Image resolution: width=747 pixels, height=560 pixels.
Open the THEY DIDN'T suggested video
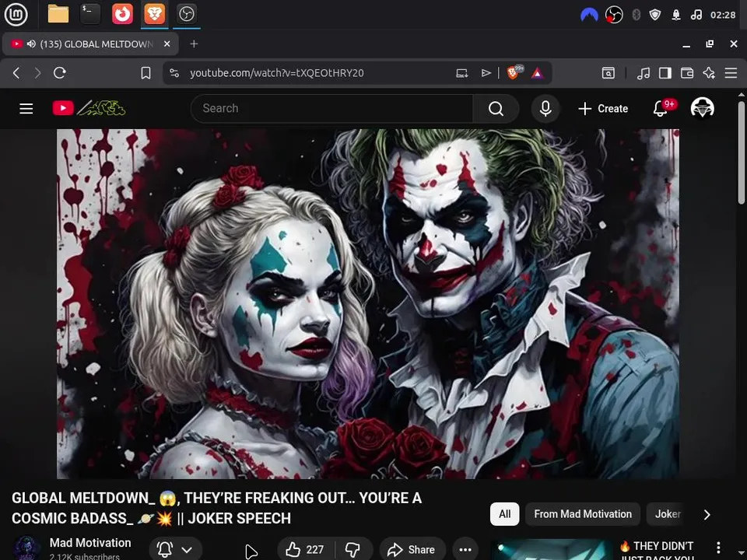[x=658, y=550]
